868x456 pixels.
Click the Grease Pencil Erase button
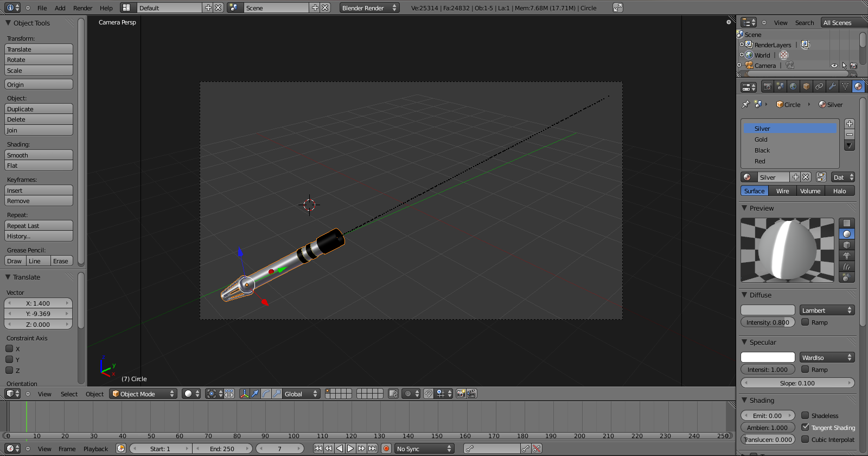(62, 261)
